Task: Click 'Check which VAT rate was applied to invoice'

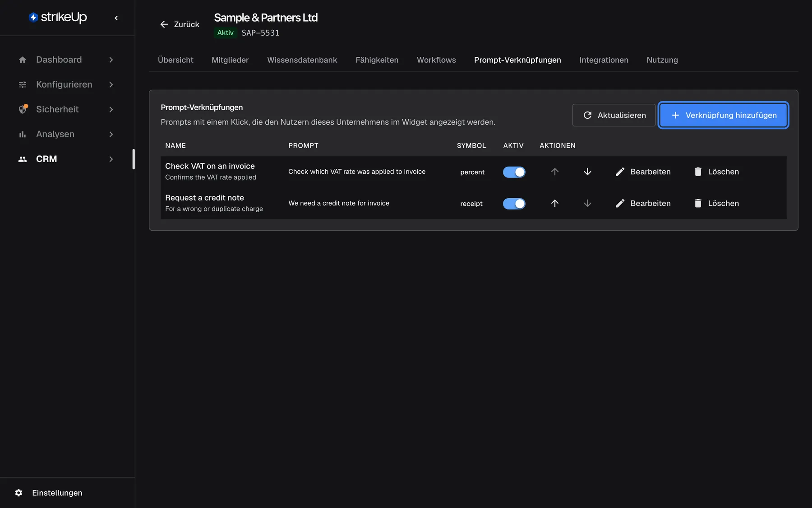Action: [x=357, y=172]
